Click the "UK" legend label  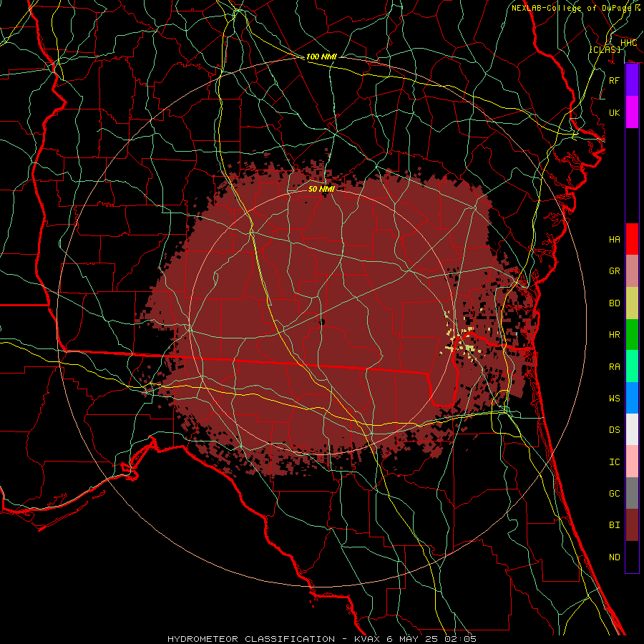tap(615, 112)
